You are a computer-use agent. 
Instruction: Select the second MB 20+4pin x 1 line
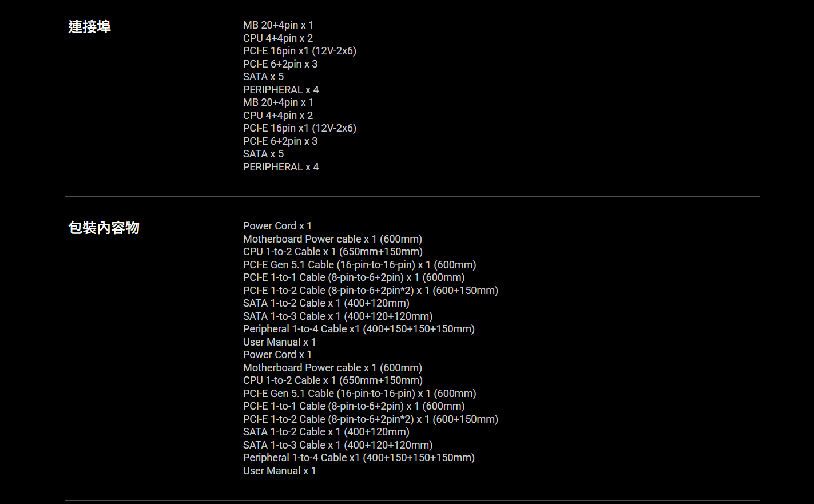tap(278, 102)
